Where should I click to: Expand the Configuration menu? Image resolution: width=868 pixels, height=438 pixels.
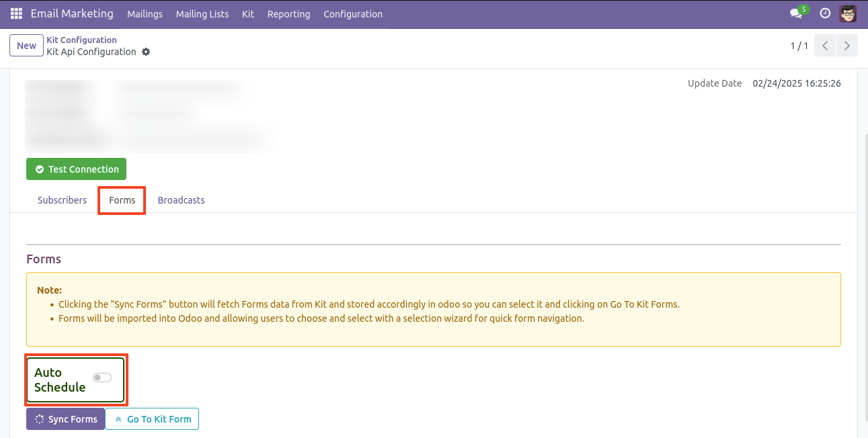pos(353,14)
